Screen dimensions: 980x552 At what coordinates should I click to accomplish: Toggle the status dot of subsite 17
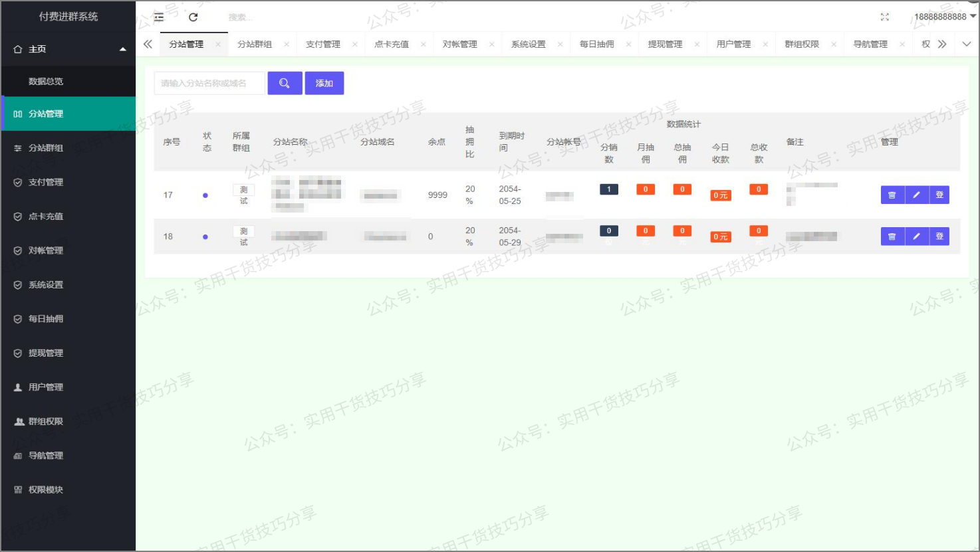coord(207,195)
